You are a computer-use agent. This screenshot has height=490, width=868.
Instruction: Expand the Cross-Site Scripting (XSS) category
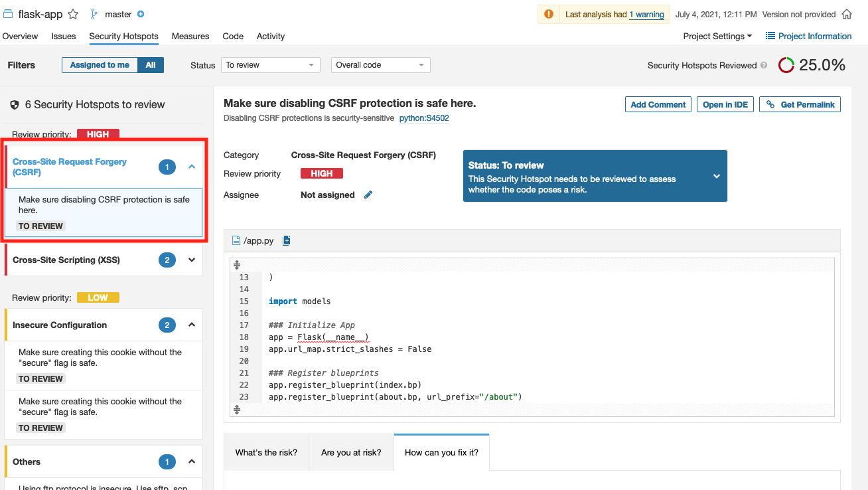point(192,260)
